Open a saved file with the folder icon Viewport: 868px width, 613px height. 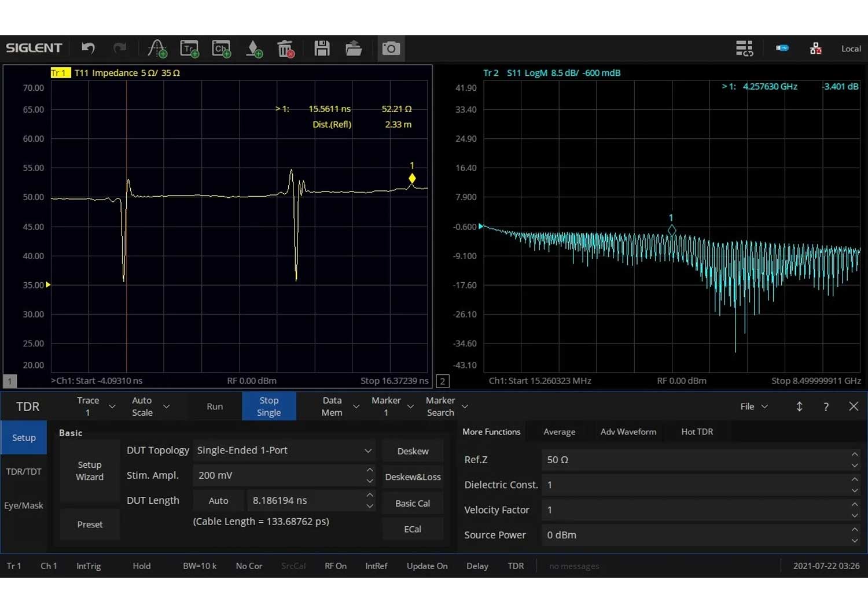click(x=354, y=48)
